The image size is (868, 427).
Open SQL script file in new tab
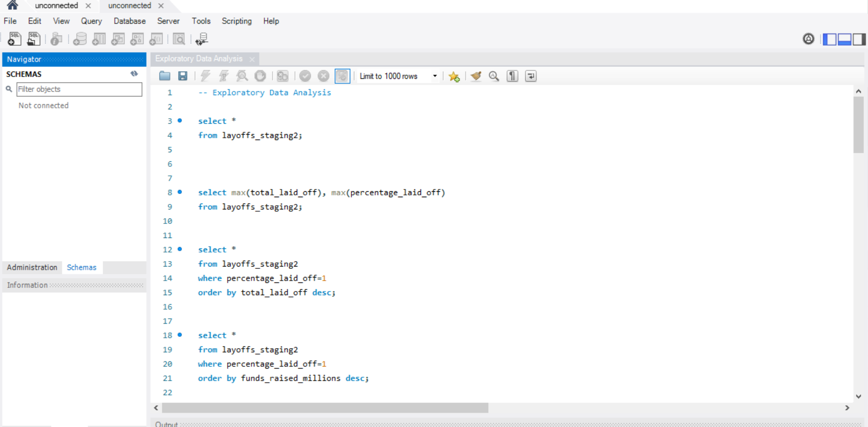coord(34,39)
